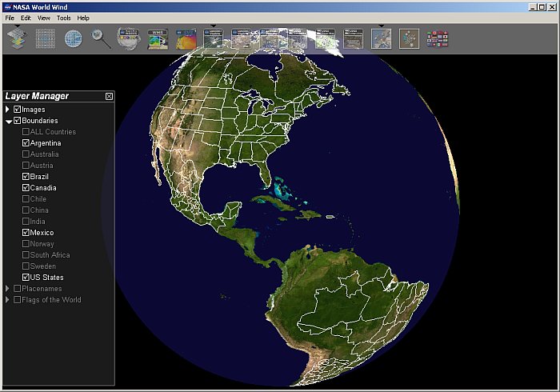Image resolution: width=560 pixels, height=392 pixels.
Task: Turn on the Chile checkbox
Action: pos(26,199)
